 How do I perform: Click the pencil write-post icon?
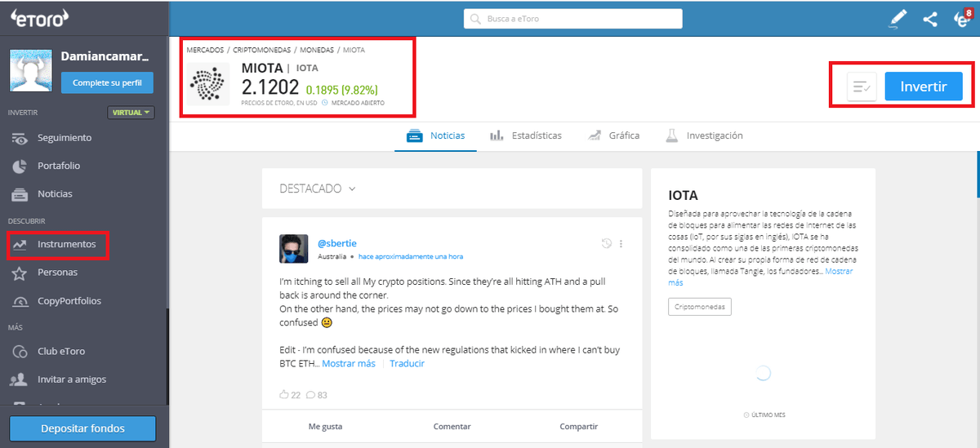898,18
